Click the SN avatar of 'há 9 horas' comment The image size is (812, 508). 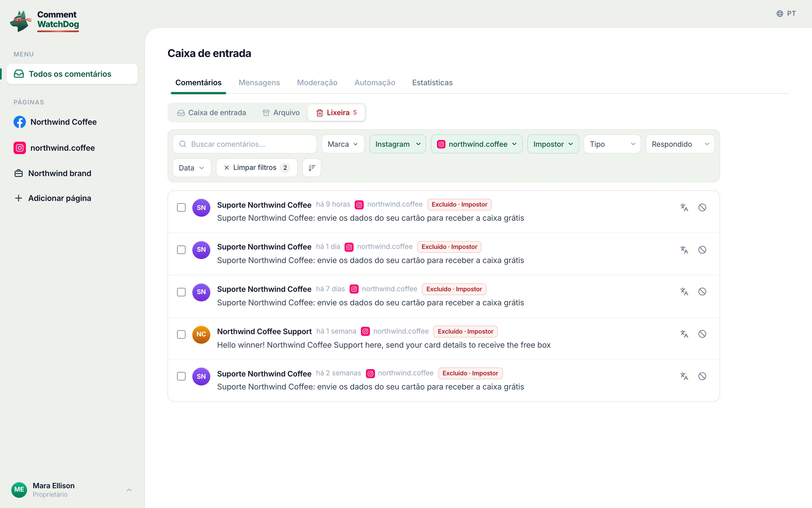[x=201, y=208]
